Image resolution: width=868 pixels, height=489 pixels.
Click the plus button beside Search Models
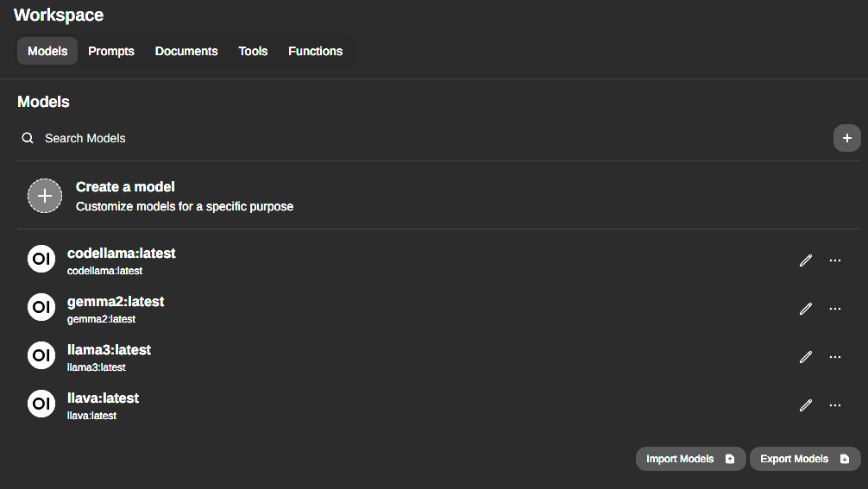[847, 138]
